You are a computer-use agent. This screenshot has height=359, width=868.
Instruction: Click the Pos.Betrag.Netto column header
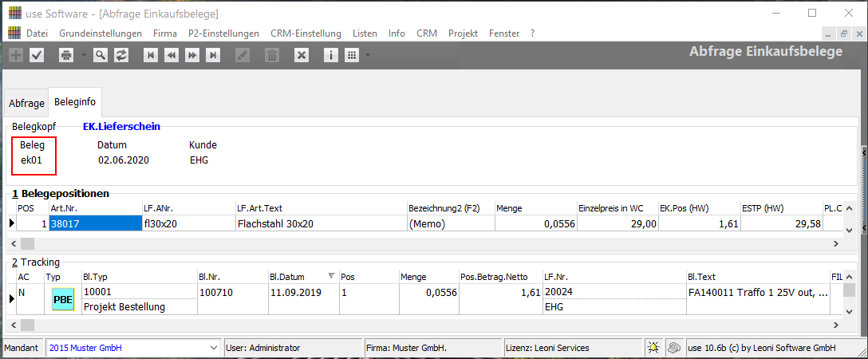coord(500,276)
